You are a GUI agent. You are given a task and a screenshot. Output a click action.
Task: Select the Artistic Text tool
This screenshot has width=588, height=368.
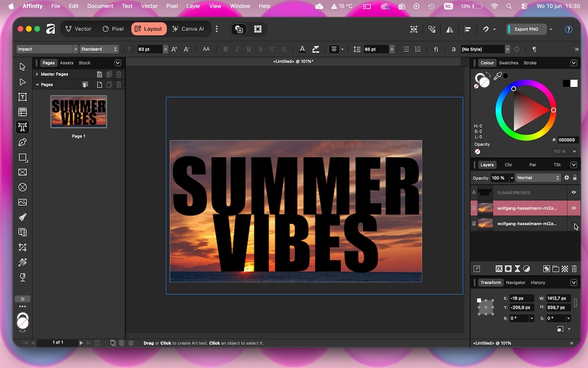(22, 127)
